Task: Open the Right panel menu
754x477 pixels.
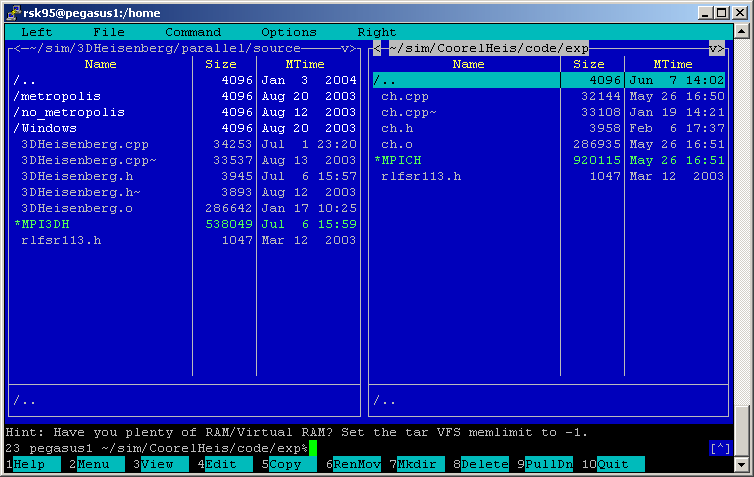Action: [376, 32]
